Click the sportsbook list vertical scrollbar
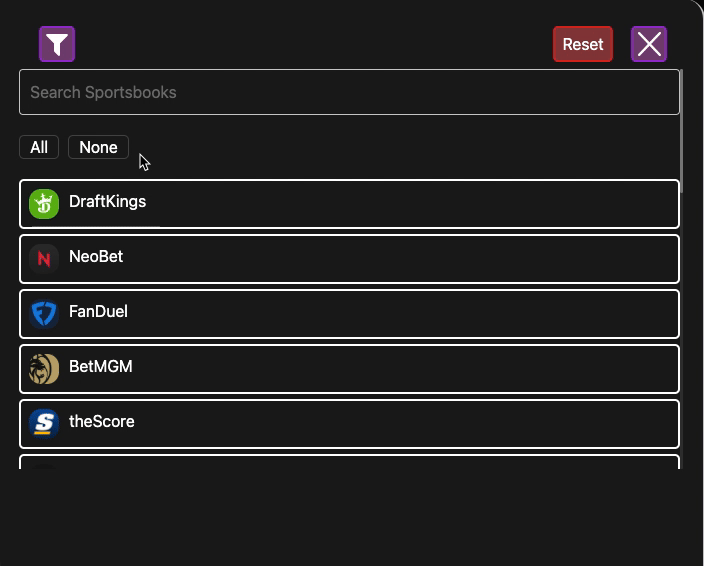The image size is (704, 566). click(682, 131)
